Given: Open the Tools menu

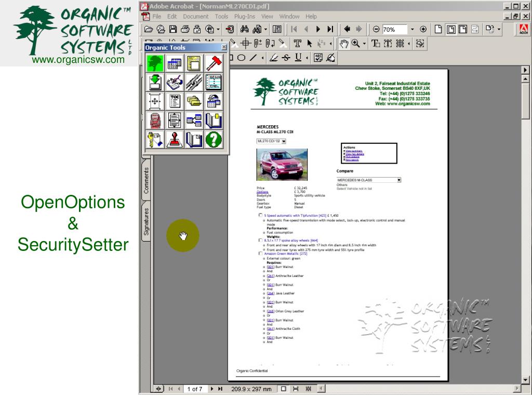Looking at the screenshot, I should coord(221,16).
